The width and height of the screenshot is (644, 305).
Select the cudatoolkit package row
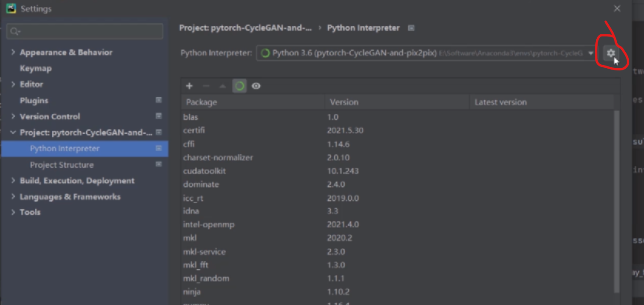(397, 171)
